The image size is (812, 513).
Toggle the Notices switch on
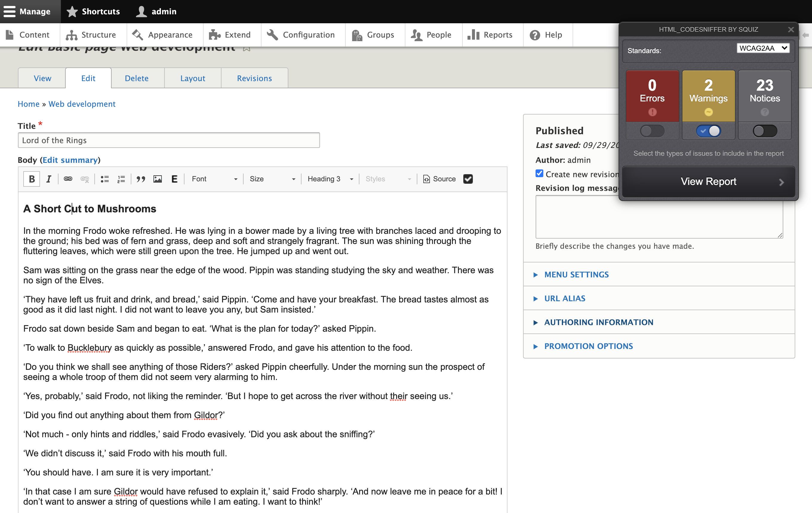[765, 131]
